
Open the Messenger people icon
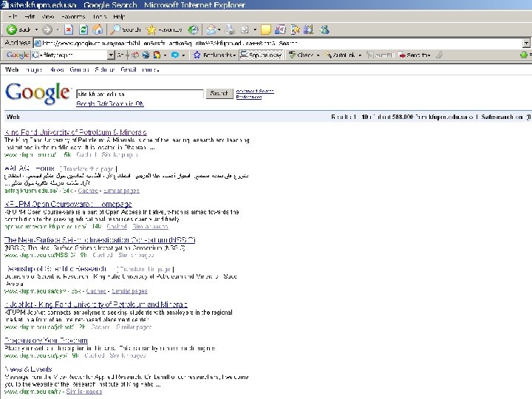click(x=324, y=30)
